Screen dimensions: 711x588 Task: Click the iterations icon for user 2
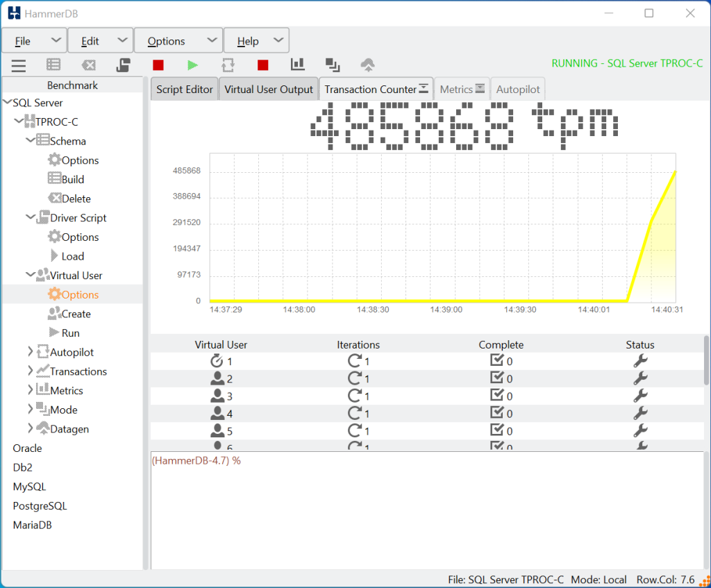click(x=355, y=378)
